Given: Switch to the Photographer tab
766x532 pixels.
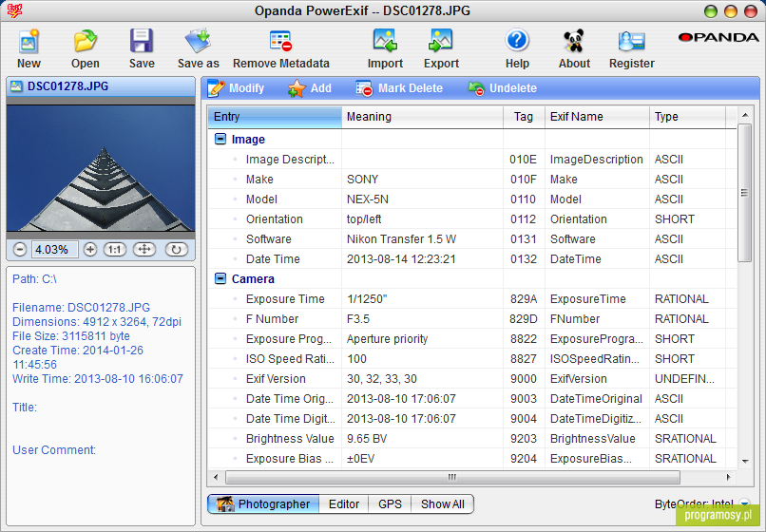Looking at the screenshot, I should tap(263, 504).
